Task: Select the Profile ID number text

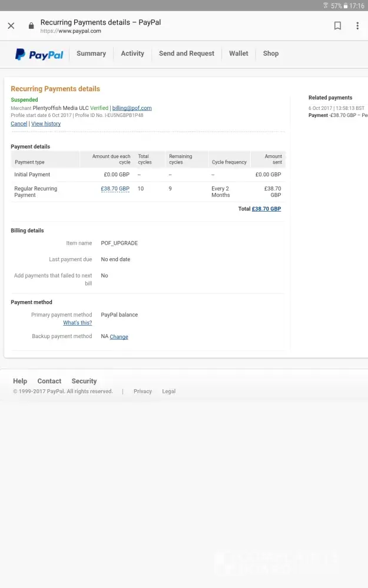Action: click(110, 115)
